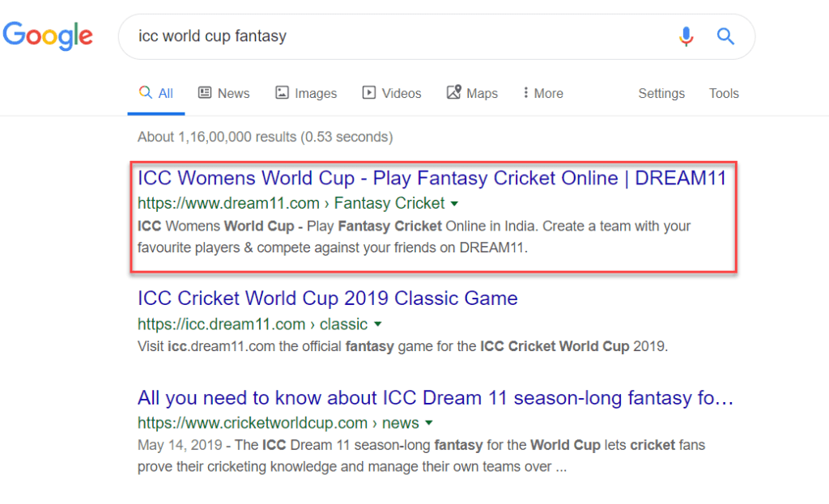Click the www.dream11.com Fantasy Cricket URL
Image resolution: width=829 pixels, height=504 pixels.
pos(291,203)
